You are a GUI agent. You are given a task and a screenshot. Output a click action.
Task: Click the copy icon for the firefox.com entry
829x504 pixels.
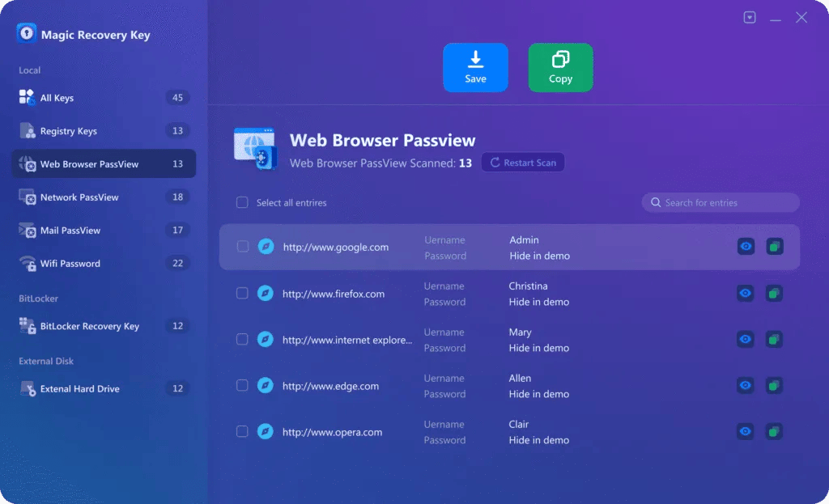775,293
